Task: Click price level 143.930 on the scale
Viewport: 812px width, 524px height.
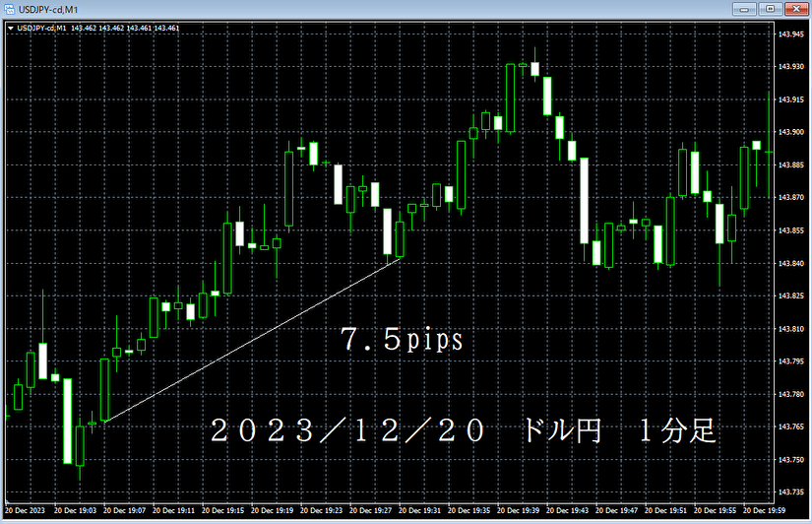Action: coord(791,67)
